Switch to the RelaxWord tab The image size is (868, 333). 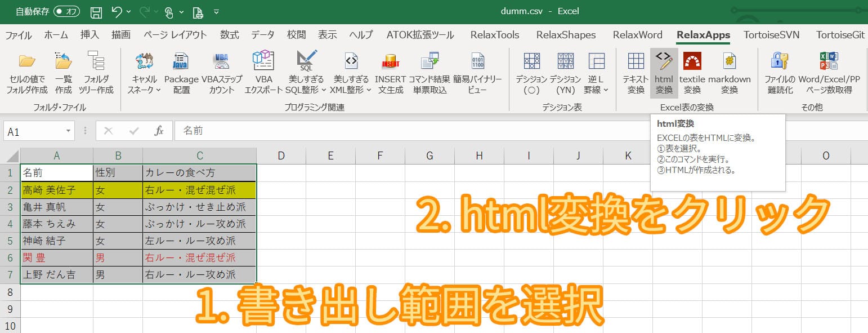coord(638,35)
